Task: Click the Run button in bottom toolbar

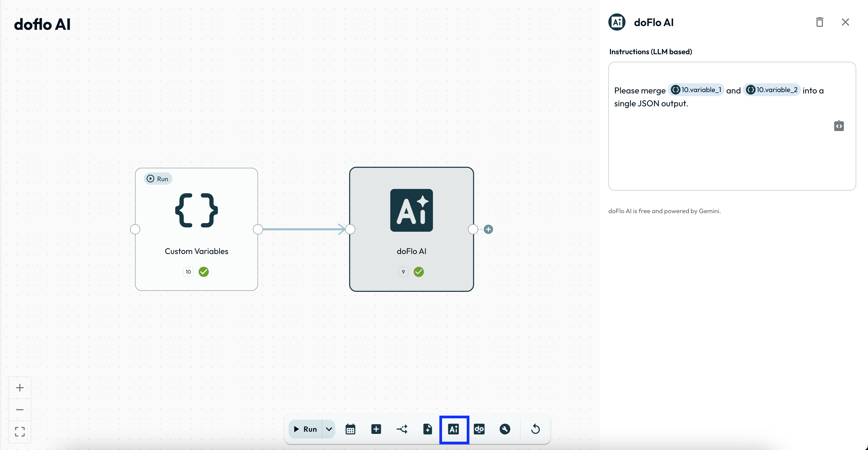Action: click(305, 429)
